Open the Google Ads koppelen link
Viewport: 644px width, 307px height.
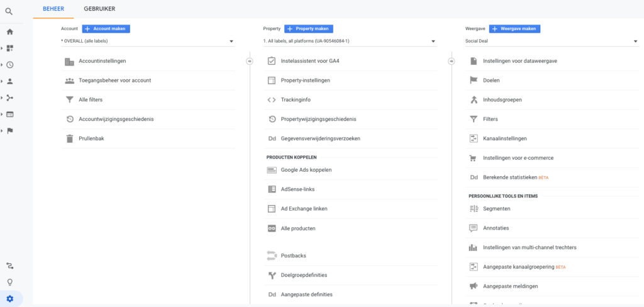(306, 170)
